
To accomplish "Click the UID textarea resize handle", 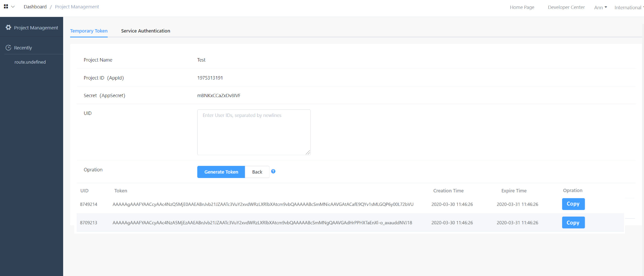I will 308,152.
